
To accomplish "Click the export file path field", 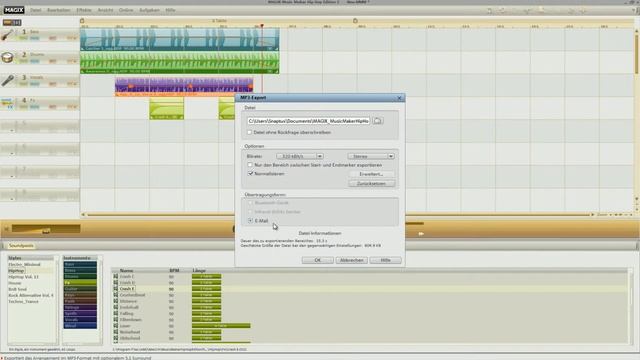I will click(308, 121).
